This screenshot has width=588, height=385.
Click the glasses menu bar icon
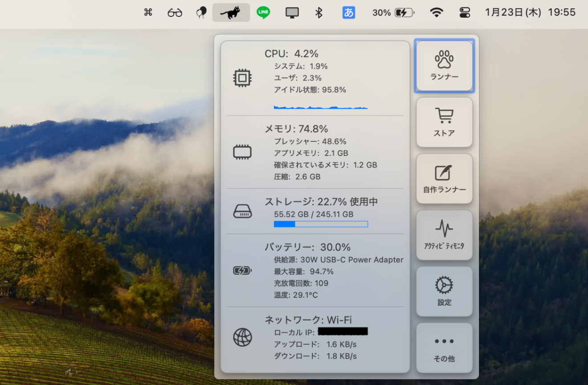coord(175,12)
